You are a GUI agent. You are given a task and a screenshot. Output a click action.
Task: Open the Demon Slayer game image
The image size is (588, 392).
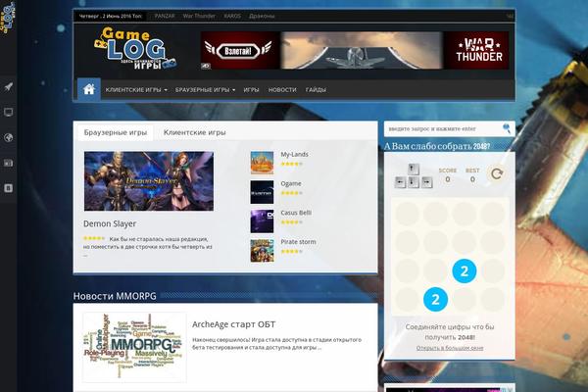tap(149, 181)
